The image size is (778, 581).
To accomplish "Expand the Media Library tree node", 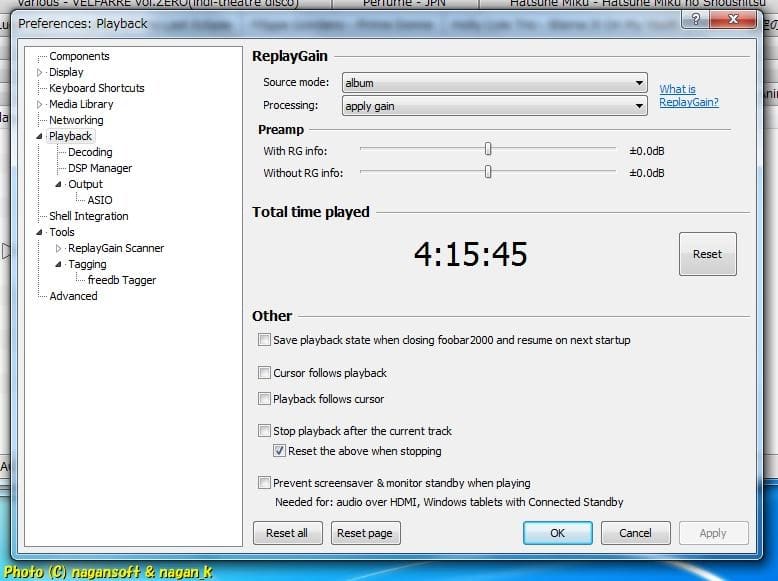I will [40, 105].
